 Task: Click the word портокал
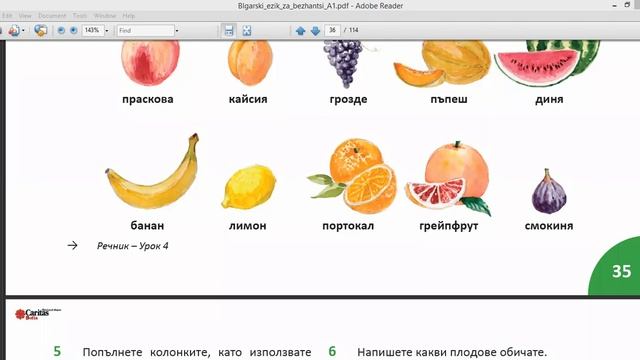(348, 226)
